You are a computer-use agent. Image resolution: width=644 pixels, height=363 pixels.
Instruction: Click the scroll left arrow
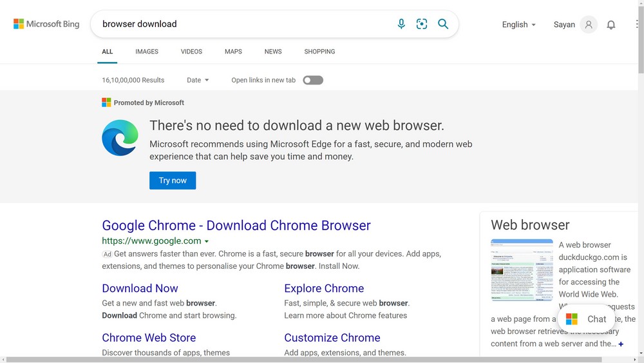click(x=3, y=360)
